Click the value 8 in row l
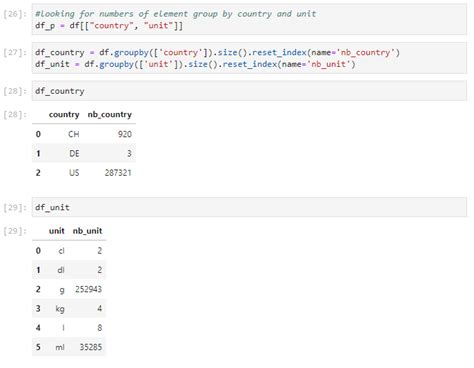 [100, 328]
